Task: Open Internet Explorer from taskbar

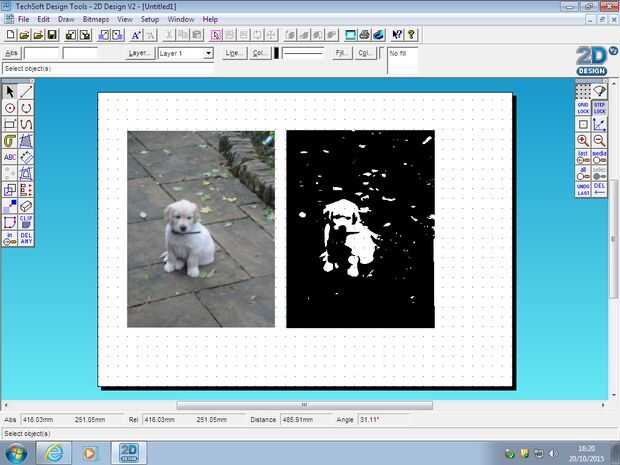Action: coord(54,453)
